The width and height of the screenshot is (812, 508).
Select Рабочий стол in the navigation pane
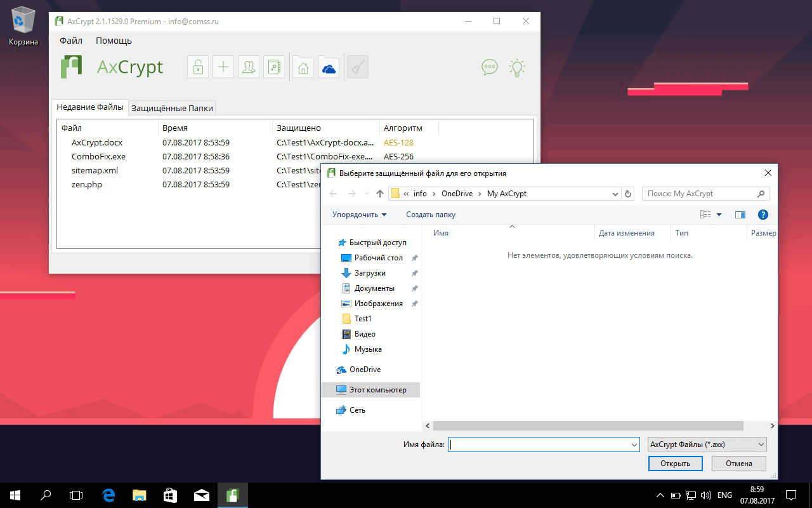pos(379,258)
